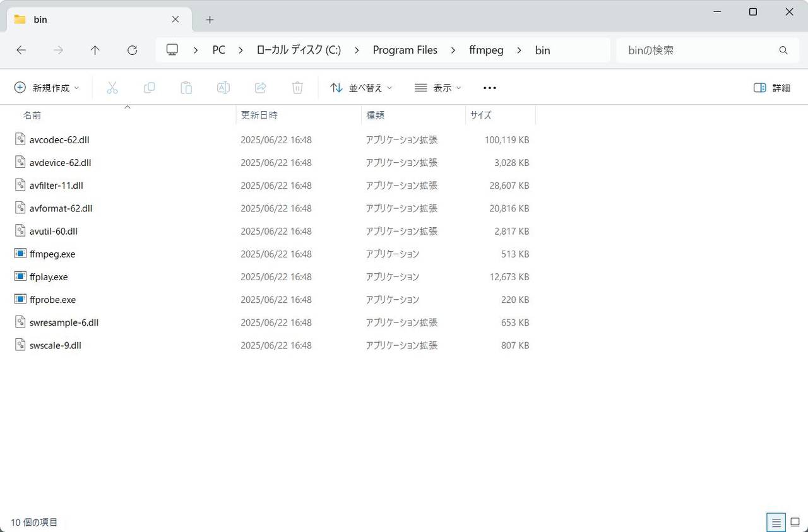The width and height of the screenshot is (808, 532).
Task: Click the avcodec-62.dll file icon
Action: click(20, 139)
